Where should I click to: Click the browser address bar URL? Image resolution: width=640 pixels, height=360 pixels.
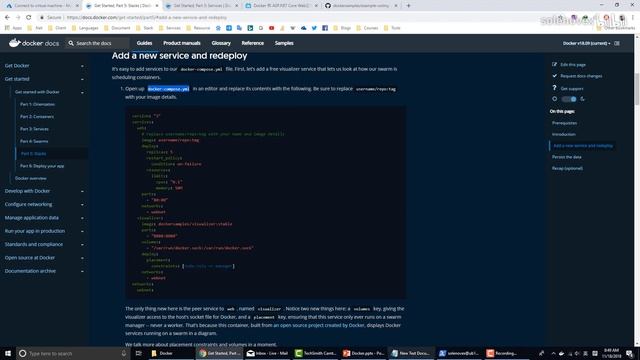[x=147, y=18]
